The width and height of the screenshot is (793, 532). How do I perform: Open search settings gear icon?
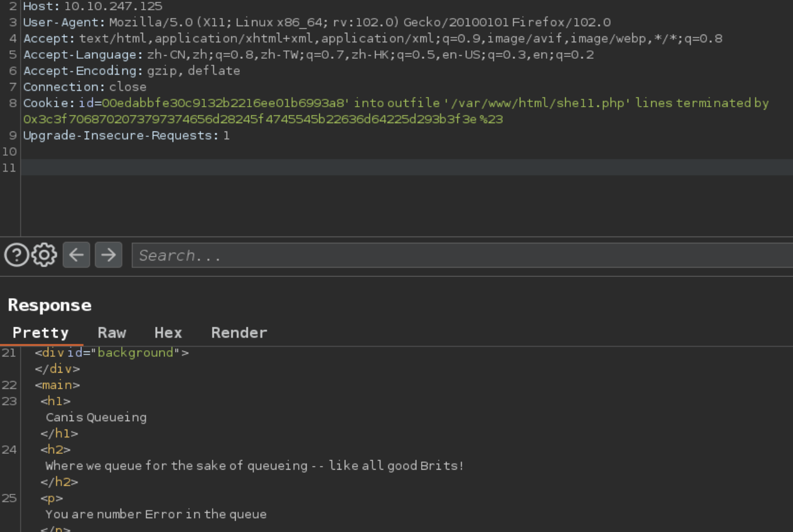tap(44, 255)
